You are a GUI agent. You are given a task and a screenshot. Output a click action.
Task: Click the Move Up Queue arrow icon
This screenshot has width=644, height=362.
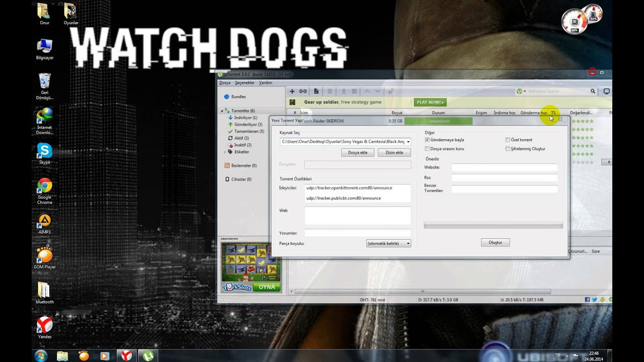point(367,91)
